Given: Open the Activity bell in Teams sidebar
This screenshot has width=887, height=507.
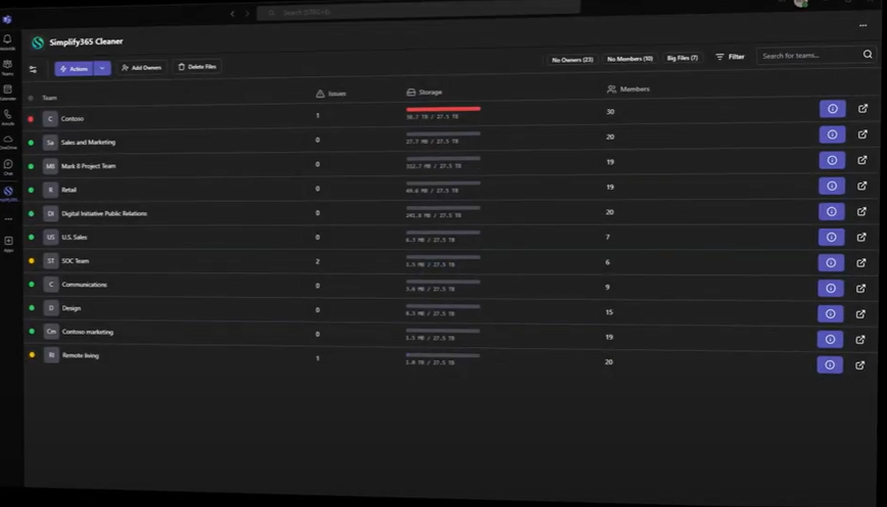Looking at the screenshot, I should (x=8, y=40).
